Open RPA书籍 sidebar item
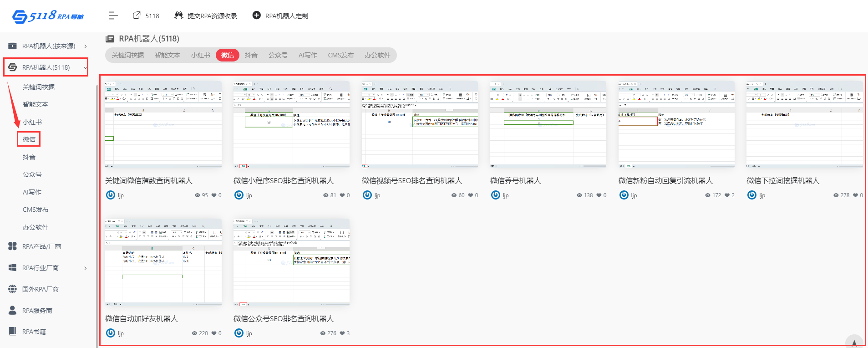This screenshot has width=868, height=348. coord(34,332)
